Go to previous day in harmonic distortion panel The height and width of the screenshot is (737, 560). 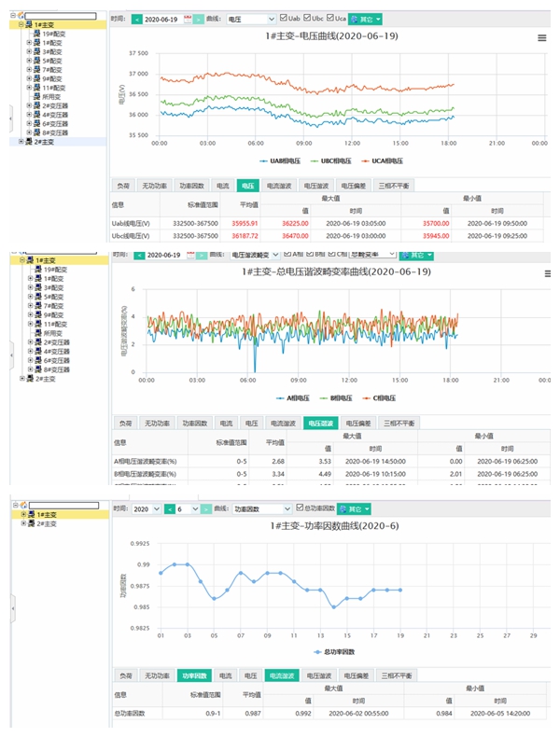[x=139, y=255]
